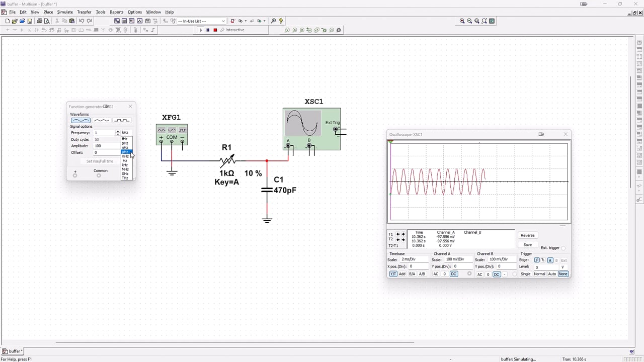Switch oscilloscope timebase to Y/T mode
The width and height of the screenshot is (644, 362).
(393, 274)
